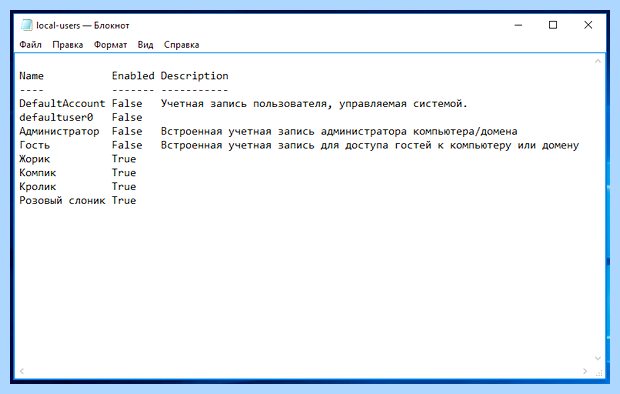620x394 pixels.
Task: Click the 'Жорик' text
Action: click(34, 159)
